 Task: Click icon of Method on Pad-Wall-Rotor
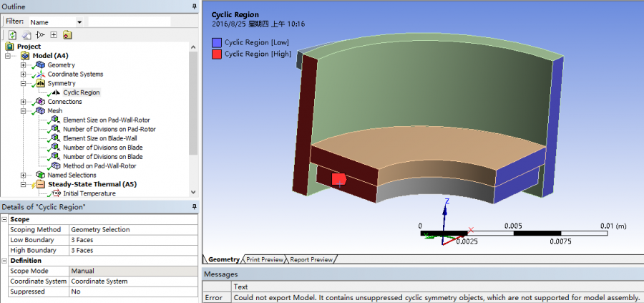click(x=56, y=166)
